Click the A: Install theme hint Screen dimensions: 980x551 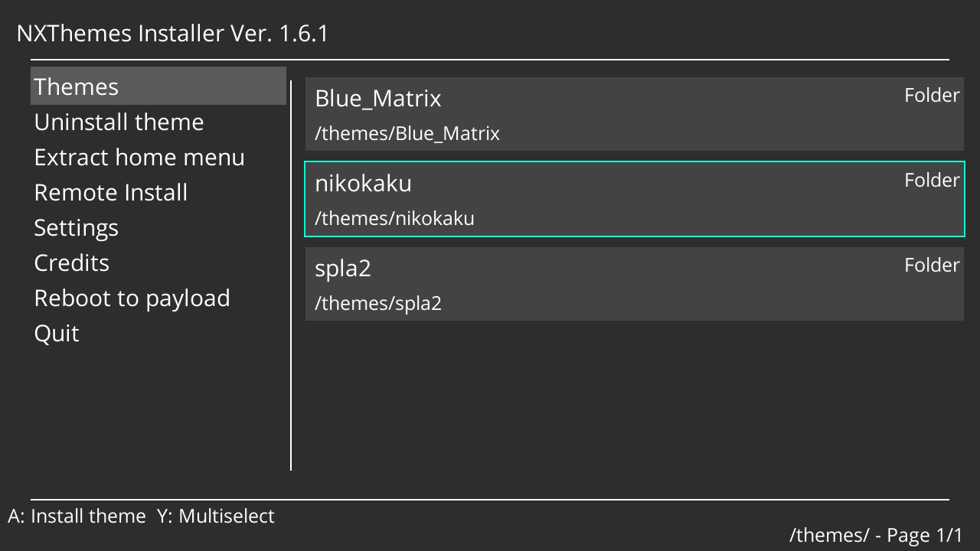pyautogui.click(x=77, y=516)
